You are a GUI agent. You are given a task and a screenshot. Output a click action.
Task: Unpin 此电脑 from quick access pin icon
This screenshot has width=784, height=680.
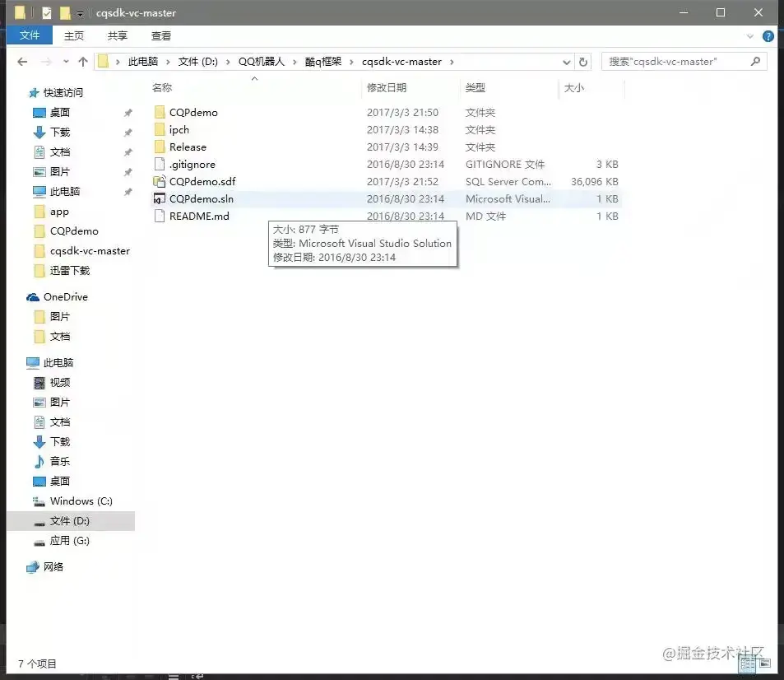[128, 192]
